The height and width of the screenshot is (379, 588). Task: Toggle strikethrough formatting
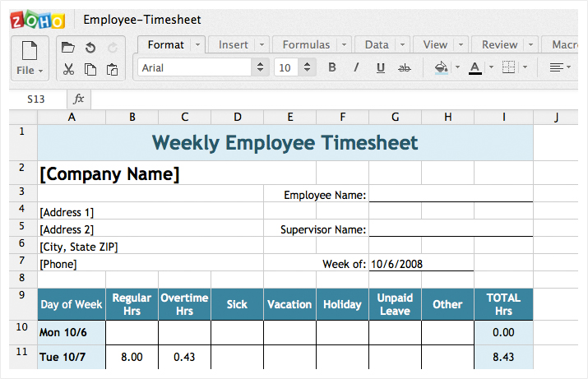pos(405,68)
